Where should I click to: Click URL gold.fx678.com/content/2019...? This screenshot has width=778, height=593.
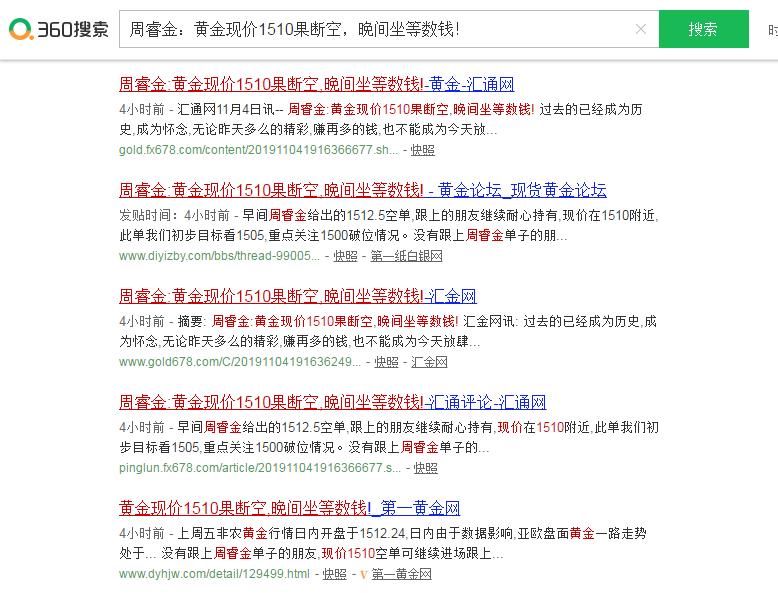[x=259, y=150]
